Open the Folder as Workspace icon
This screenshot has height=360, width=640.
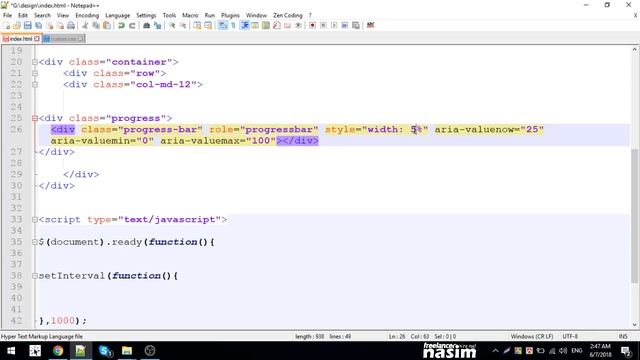pyautogui.click(x=287, y=25)
